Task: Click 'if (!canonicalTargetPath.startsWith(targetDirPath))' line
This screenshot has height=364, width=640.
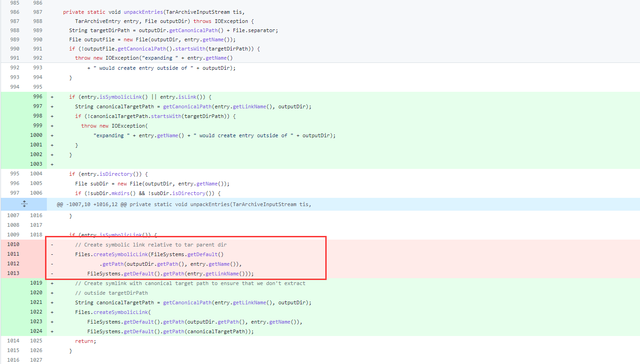Action: click(x=155, y=116)
